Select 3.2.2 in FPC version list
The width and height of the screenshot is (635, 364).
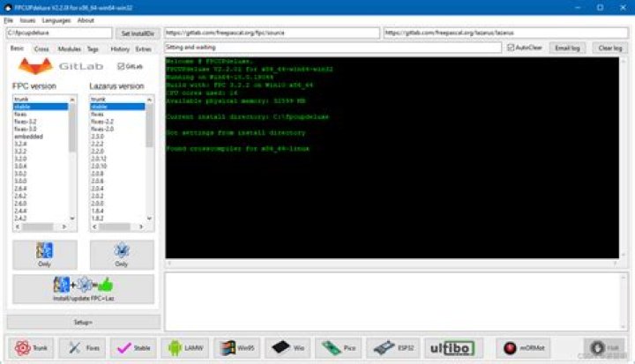coord(41,152)
